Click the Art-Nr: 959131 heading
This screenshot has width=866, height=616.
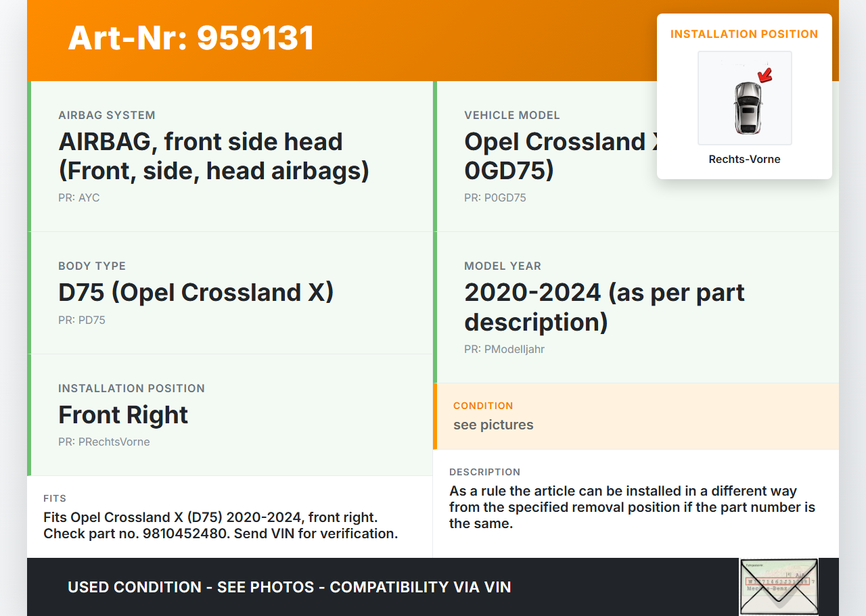pos(191,38)
